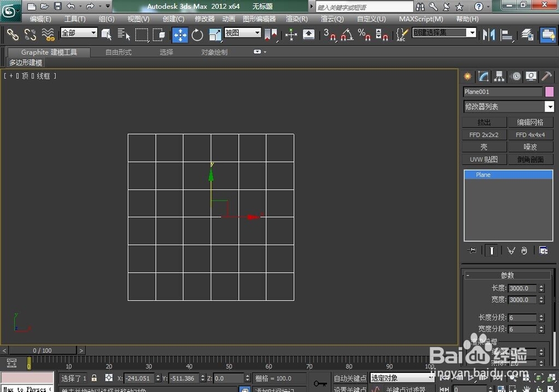Open the Display command panel tab

(x=531, y=77)
